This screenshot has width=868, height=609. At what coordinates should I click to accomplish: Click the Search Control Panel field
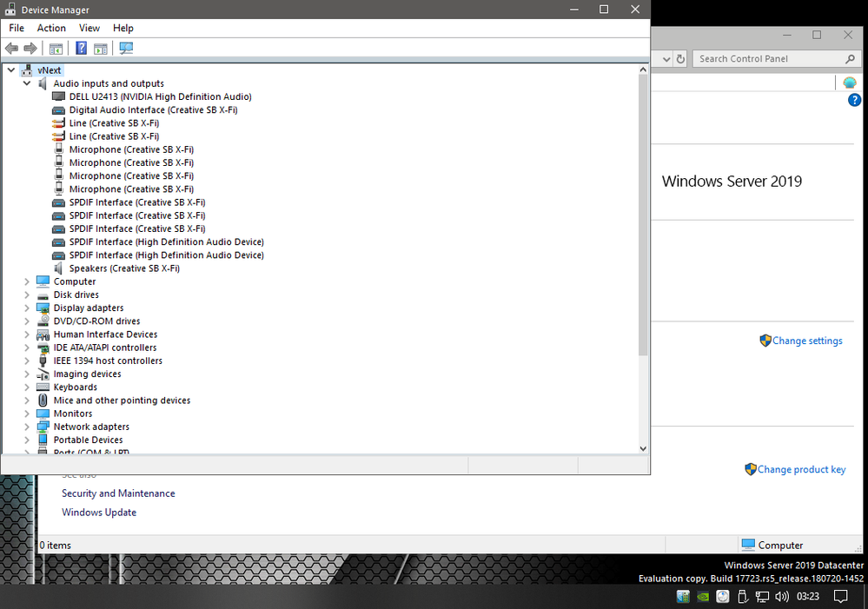click(x=776, y=59)
